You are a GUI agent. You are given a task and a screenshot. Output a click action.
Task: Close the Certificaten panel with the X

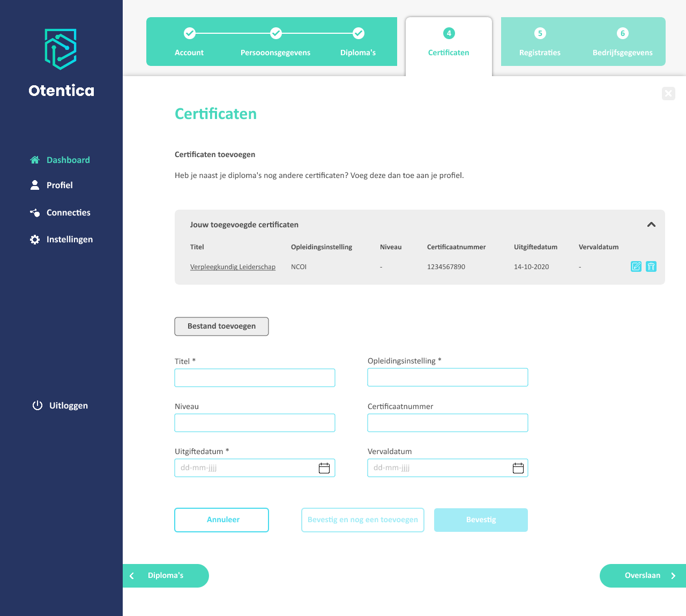pos(668,93)
